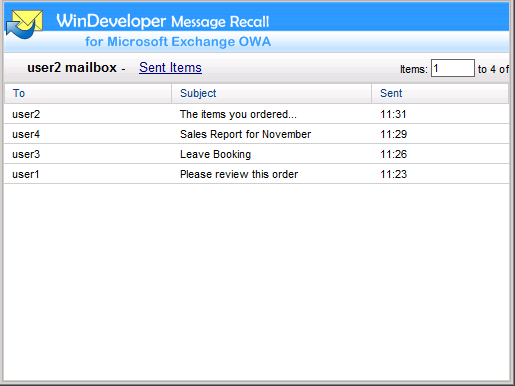The image size is (515, 386).
Task: Click the 'user2 mailbox' heading
Action: 72,68
